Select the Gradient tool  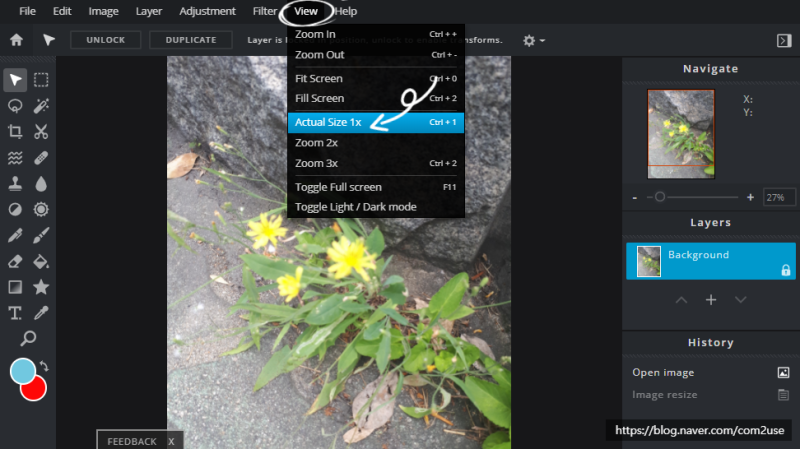tap(15, 287)
